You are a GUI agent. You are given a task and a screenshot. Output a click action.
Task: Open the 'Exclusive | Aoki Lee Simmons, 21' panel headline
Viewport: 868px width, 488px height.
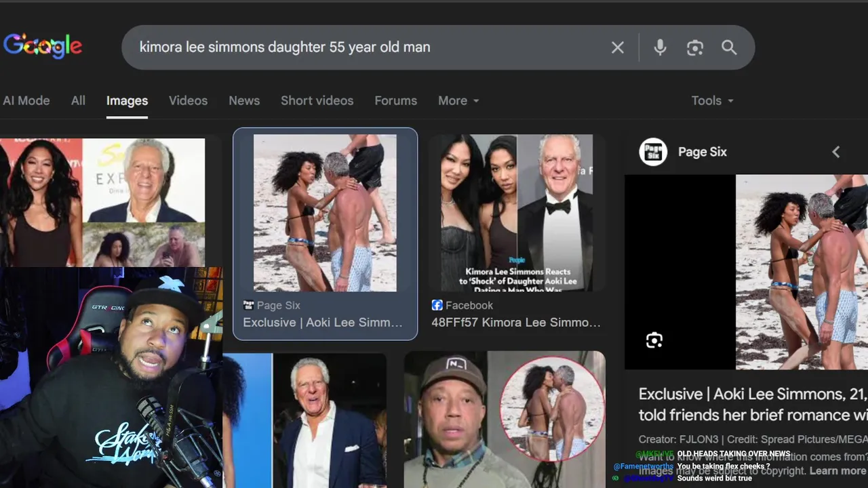(x=753, y=405)
